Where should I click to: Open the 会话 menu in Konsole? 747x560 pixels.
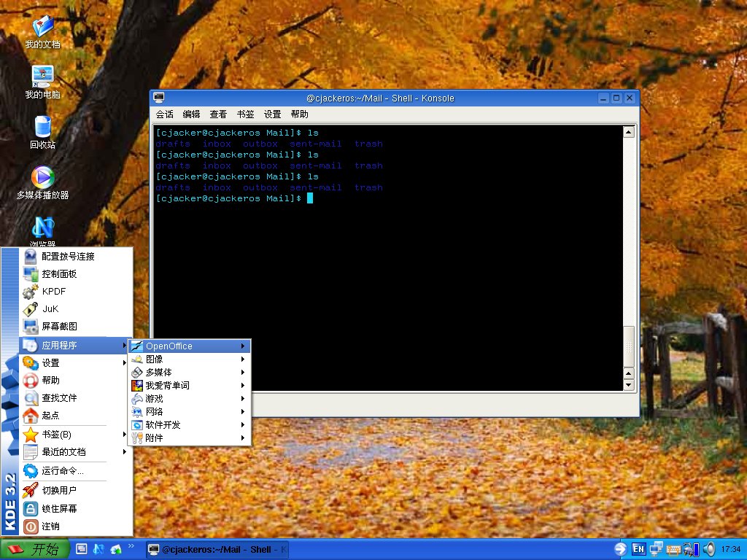(x=164, y=114)
